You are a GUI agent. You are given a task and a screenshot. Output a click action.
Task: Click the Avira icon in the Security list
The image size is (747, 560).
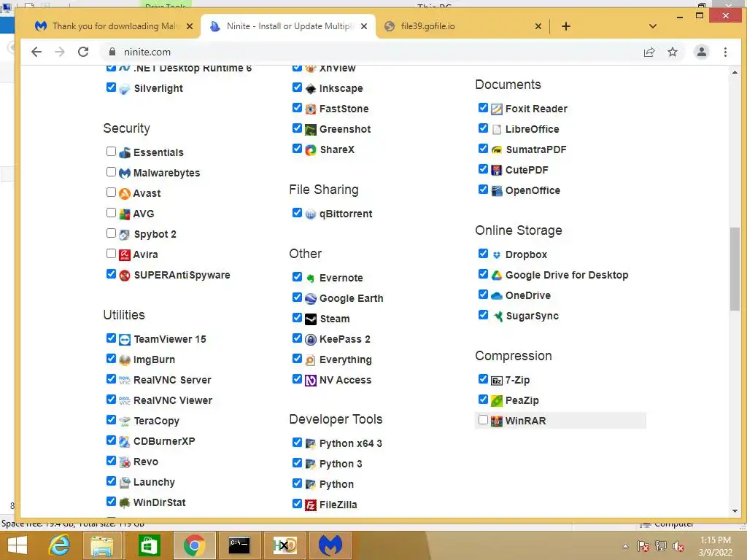click(x=124, y=254)
